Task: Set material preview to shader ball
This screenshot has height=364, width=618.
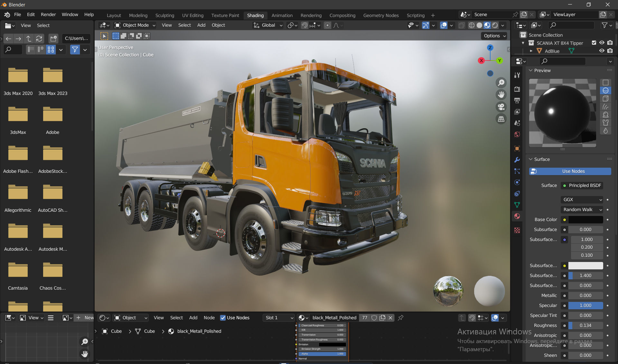Action: click(605, 115)
